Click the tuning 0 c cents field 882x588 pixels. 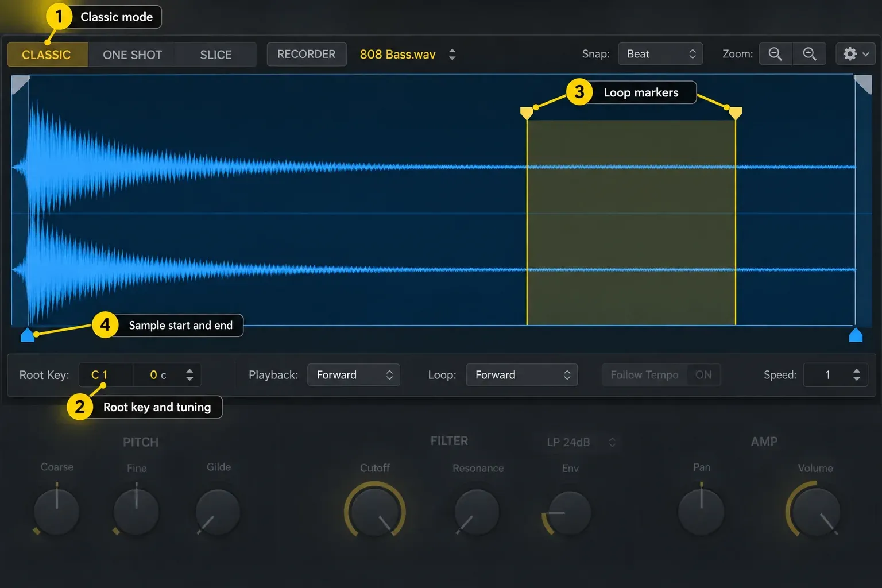pos(157,375)
